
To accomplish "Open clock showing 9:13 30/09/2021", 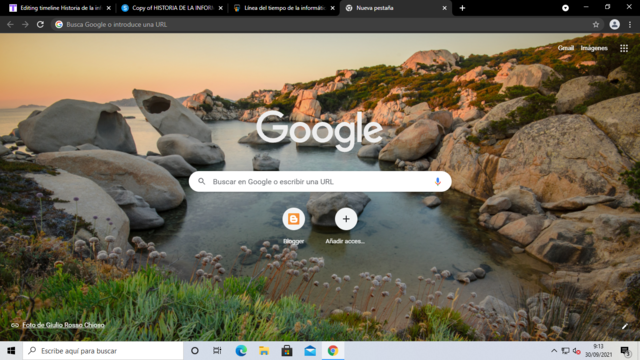I will [x=598, y=351].
